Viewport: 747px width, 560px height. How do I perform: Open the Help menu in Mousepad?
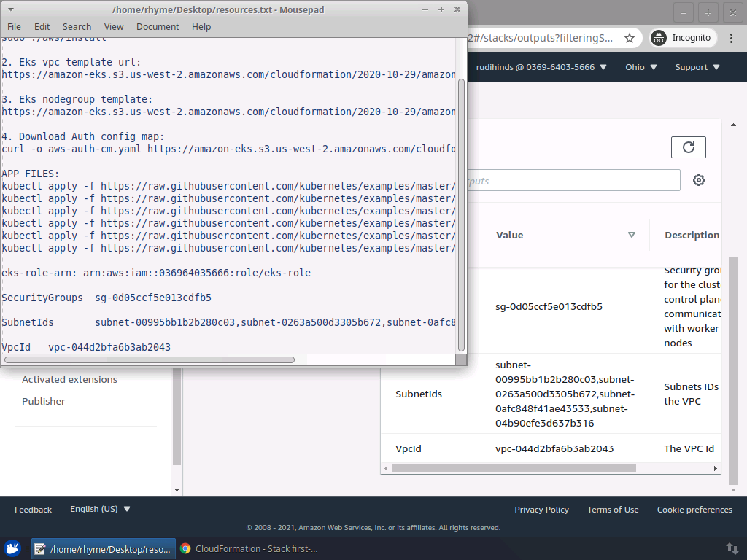point(201,27)
